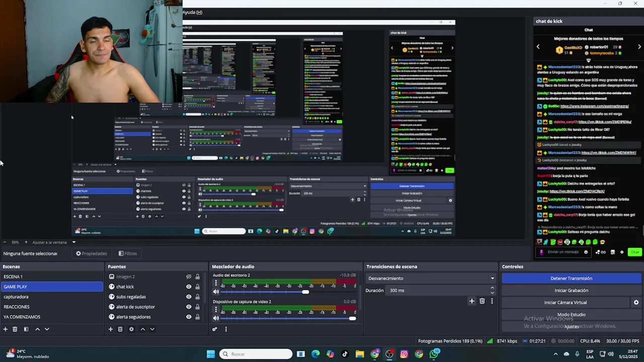The width and height of the screenshot is (644, 362).
Task: Click Iniciar Cámara Virtual button
Action: (566, 303)
